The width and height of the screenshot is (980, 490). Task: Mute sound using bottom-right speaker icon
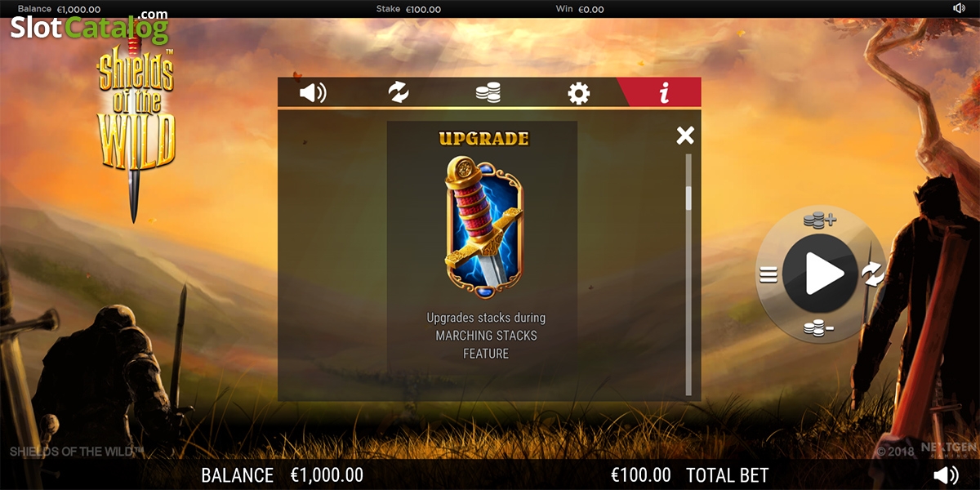[946, 475]
